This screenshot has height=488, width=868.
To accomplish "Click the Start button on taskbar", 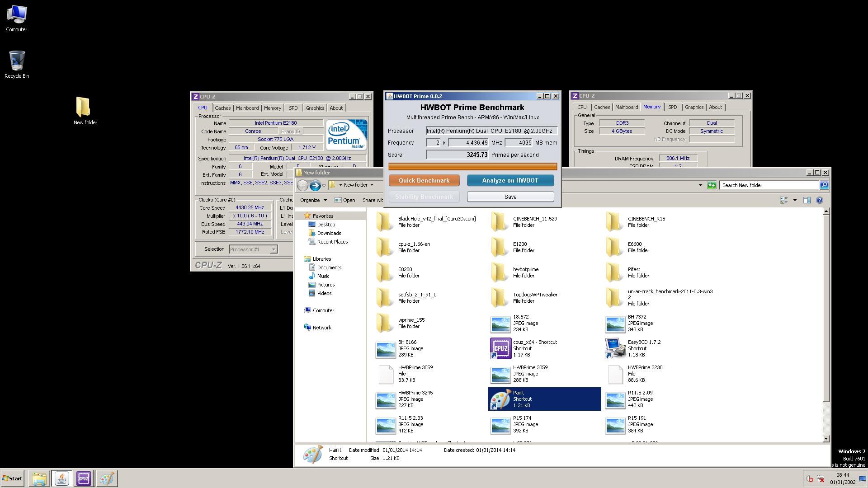I will click(x=13, y=479).
